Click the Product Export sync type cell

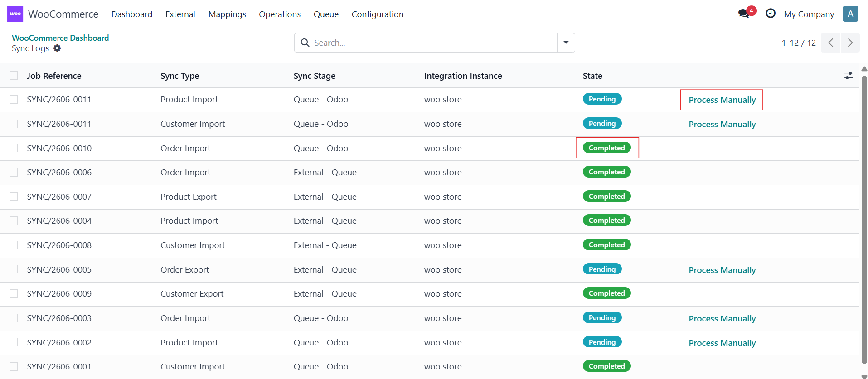[x=189, y=197]
